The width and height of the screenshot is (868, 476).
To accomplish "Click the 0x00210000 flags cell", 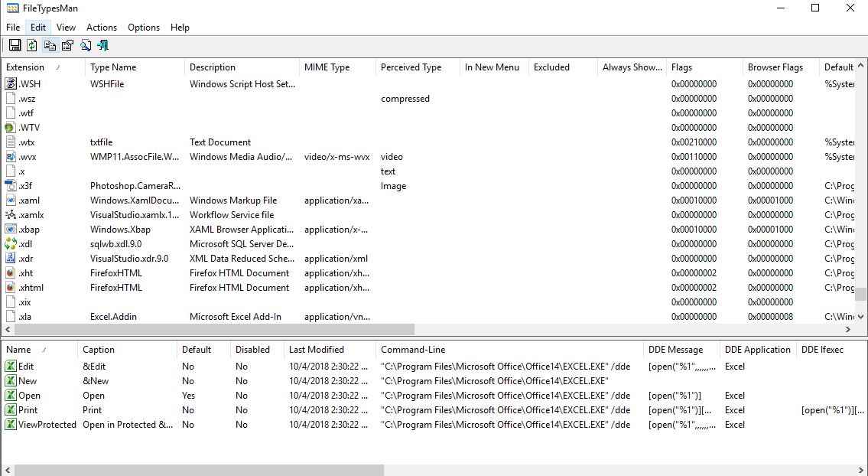I will 694,142.
